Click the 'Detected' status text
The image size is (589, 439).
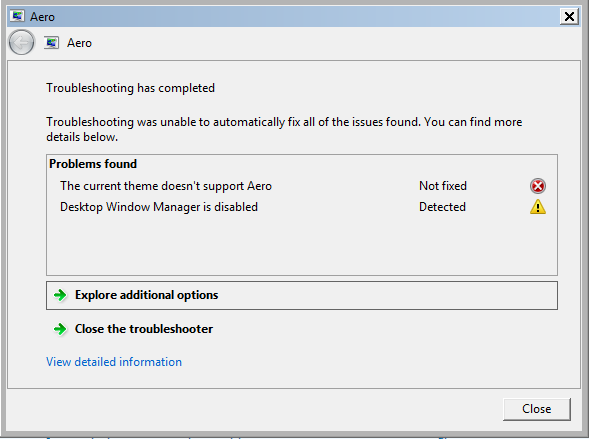442,207
